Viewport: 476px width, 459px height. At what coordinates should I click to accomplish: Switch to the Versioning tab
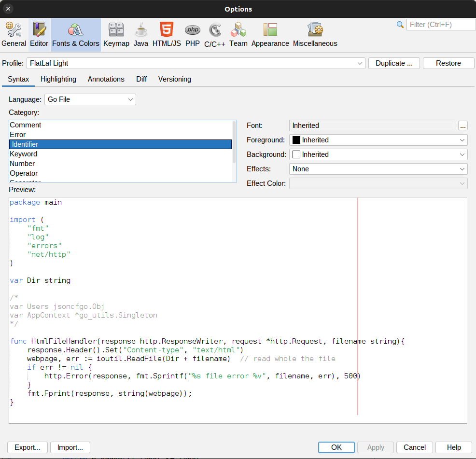[x=175, y=79]
